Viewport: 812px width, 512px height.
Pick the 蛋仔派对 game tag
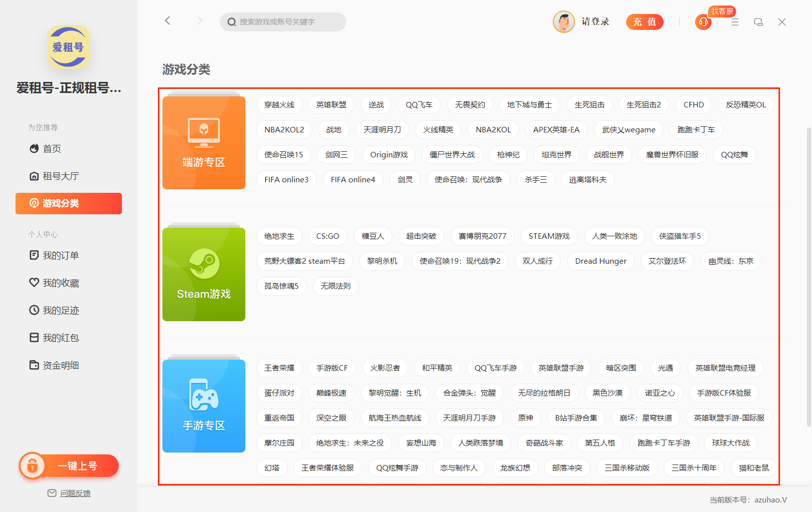(279, 393)
